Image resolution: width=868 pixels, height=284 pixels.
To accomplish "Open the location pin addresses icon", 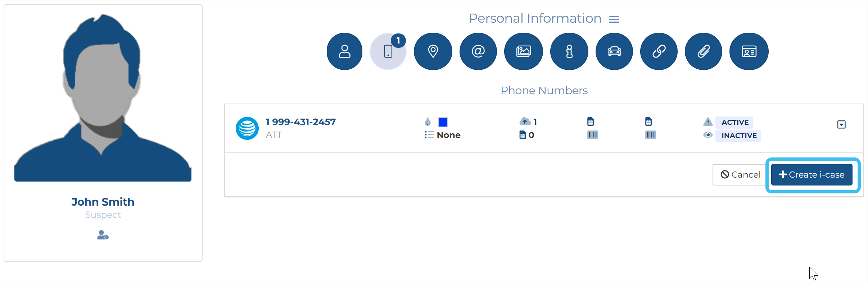I will click(x=433, y=51).
